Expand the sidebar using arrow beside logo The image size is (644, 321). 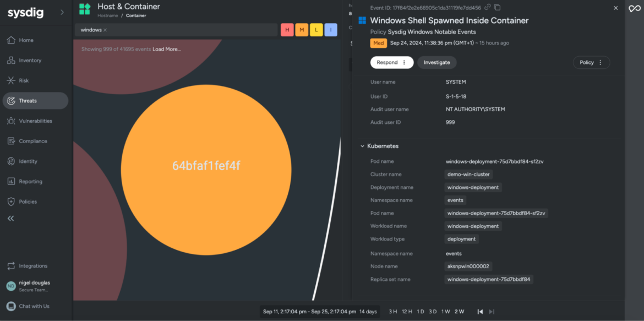(x=62, y=12)
